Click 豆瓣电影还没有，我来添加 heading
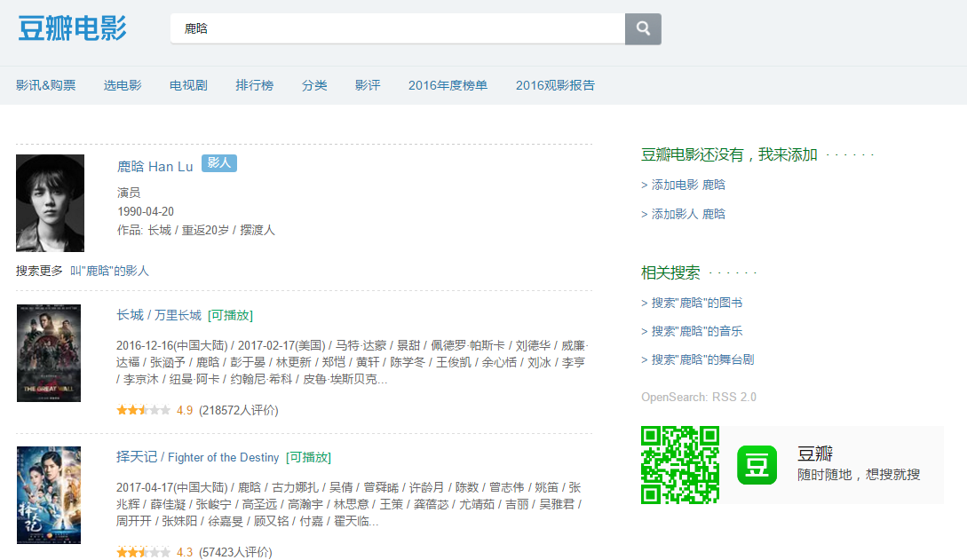Viewport: 967px width, 560px height. [x=729, y=154]
